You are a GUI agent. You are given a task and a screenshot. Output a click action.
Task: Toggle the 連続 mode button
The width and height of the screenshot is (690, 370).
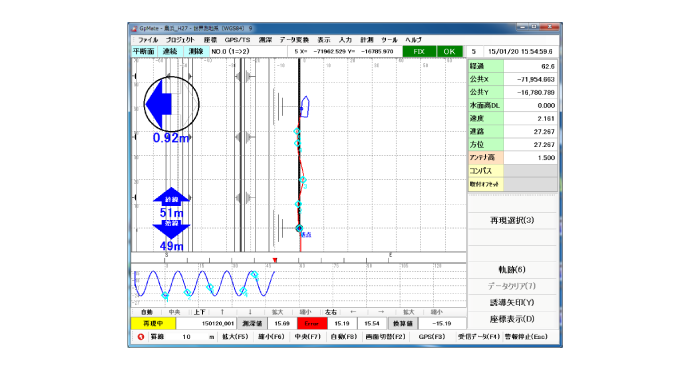tap(170, 51)
